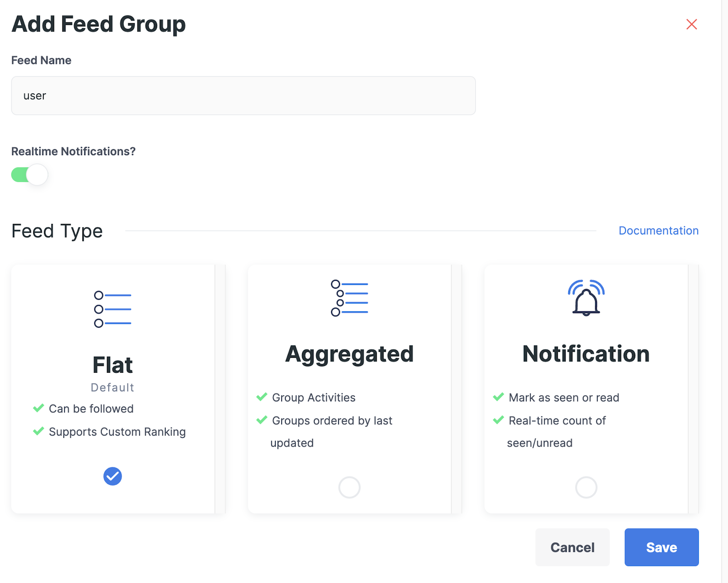The image size is (728, 583).
Task: Disable the Realtime Notifications toggle
Action: 30,175
